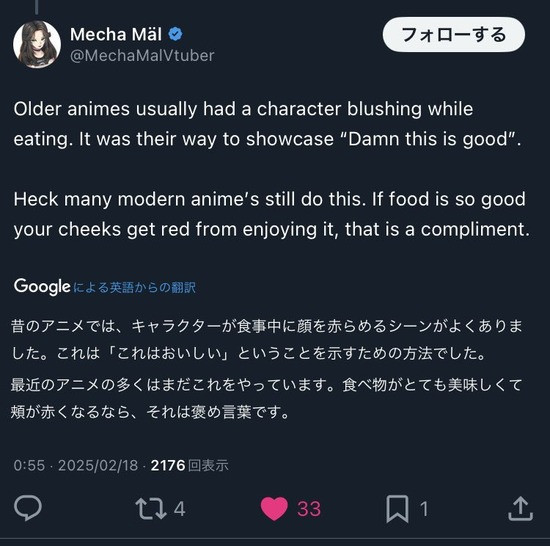Toggle the pink heart like icon
The image size is (550, 546).
(274, 509)
